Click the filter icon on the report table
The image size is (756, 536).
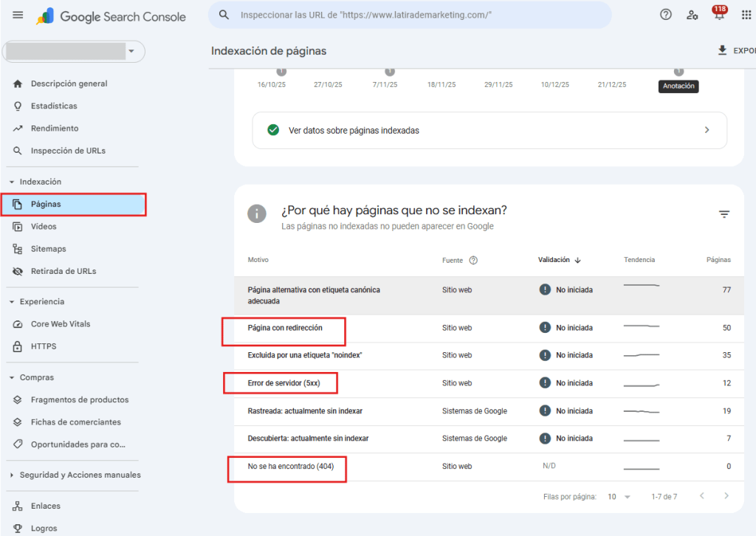point(724,213)
